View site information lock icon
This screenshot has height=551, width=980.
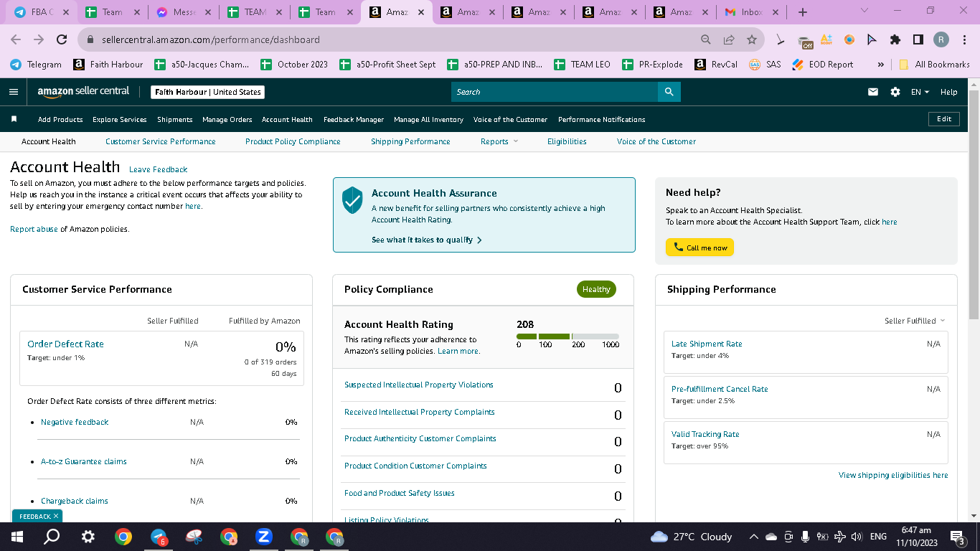point(91,40)
